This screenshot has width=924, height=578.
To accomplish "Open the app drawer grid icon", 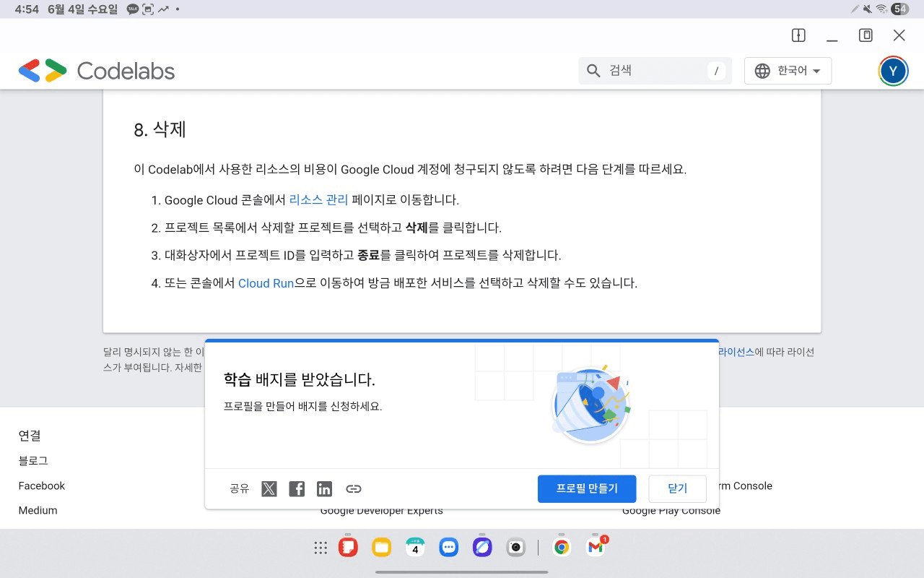I will pyautogui.click(x=321, y=548).
